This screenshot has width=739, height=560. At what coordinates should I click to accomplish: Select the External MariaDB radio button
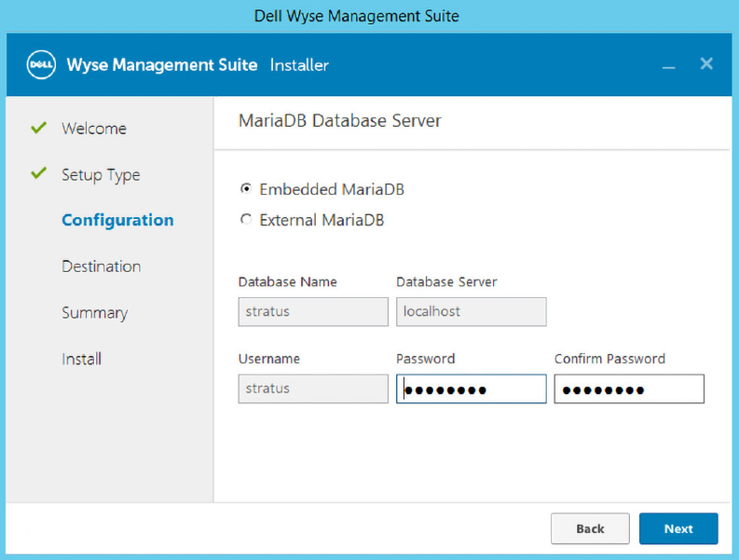tap(246, 219)
